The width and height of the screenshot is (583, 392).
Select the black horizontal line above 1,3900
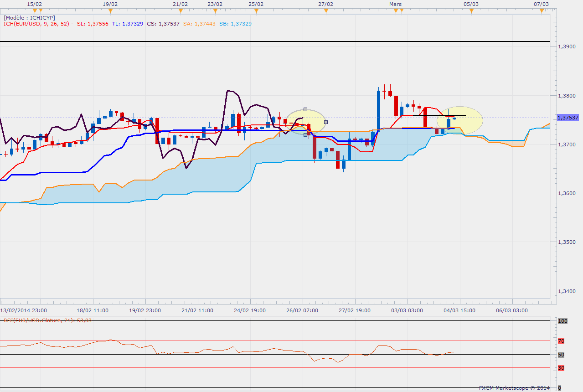(x=273, y=42)
